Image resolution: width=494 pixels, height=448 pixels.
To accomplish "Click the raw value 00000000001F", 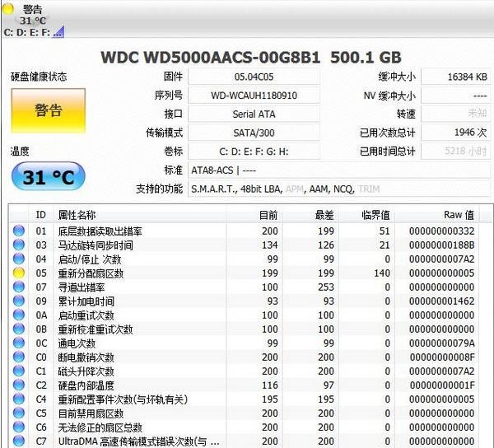I will (441, 385).
